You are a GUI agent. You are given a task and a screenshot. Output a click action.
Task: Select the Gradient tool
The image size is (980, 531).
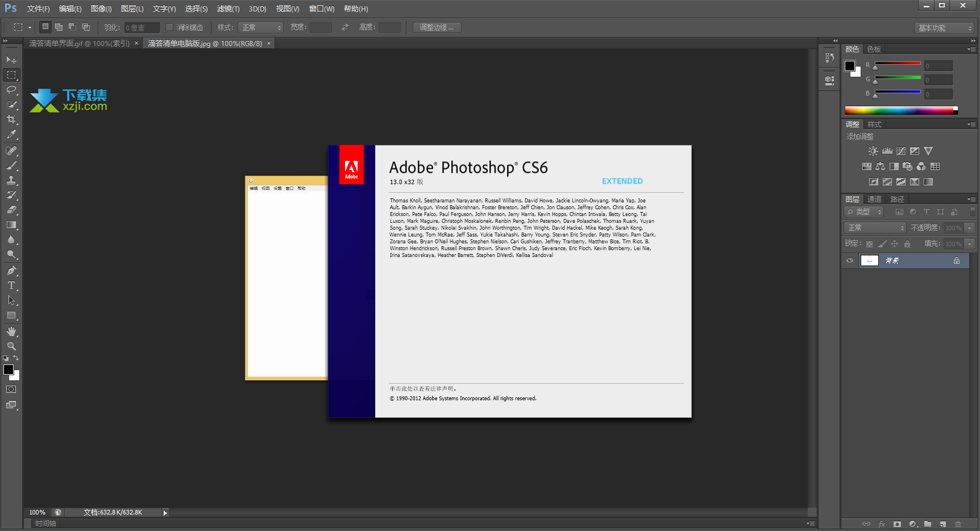11,225
